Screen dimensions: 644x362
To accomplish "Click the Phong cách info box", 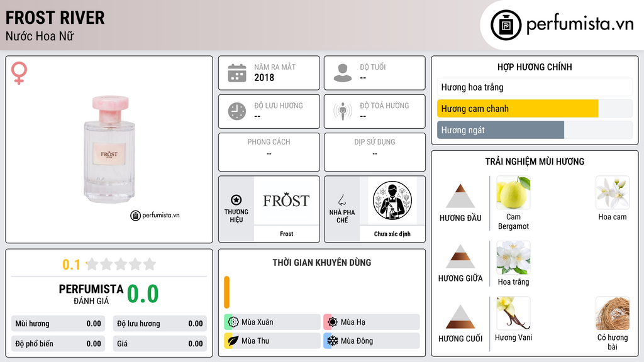I will [x=269, y=152].
